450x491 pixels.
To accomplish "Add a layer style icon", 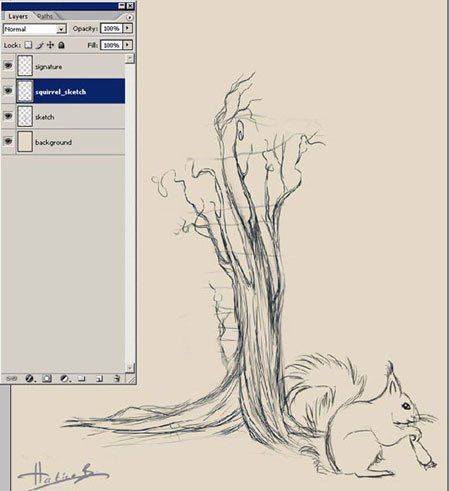I will (x=30, y=378).
